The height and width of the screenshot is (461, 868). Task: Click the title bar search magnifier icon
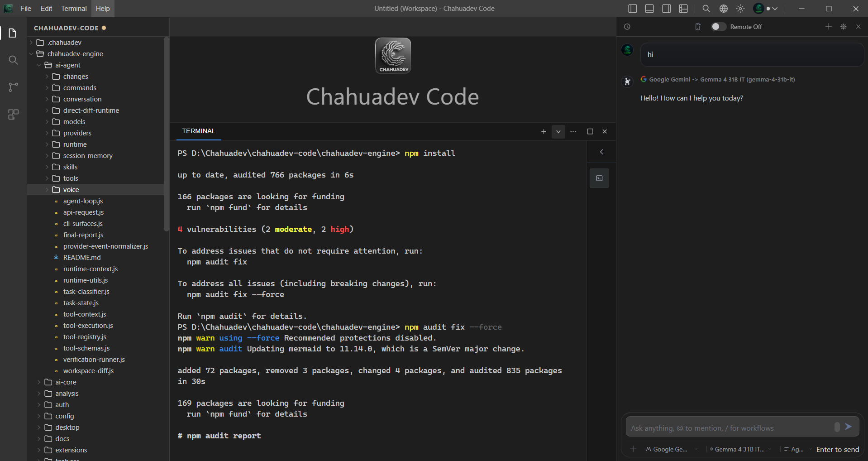tap(706, 9)
